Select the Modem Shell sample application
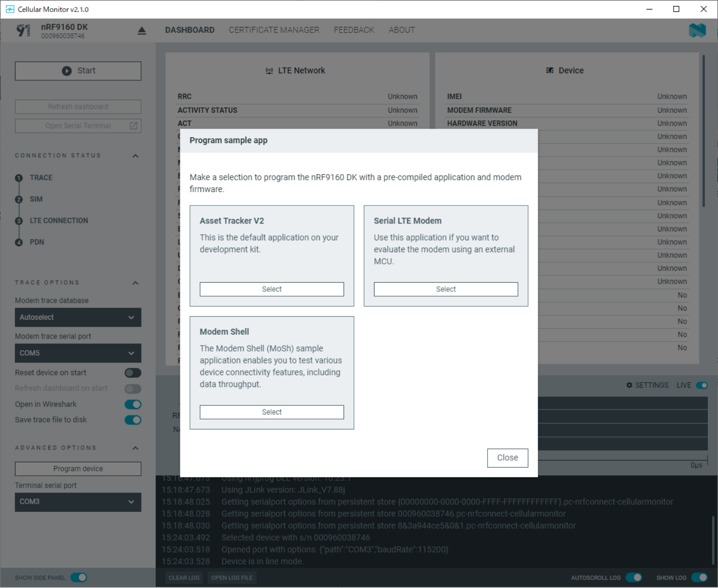This screenshot has width=718, height=588. click(272, 412)
